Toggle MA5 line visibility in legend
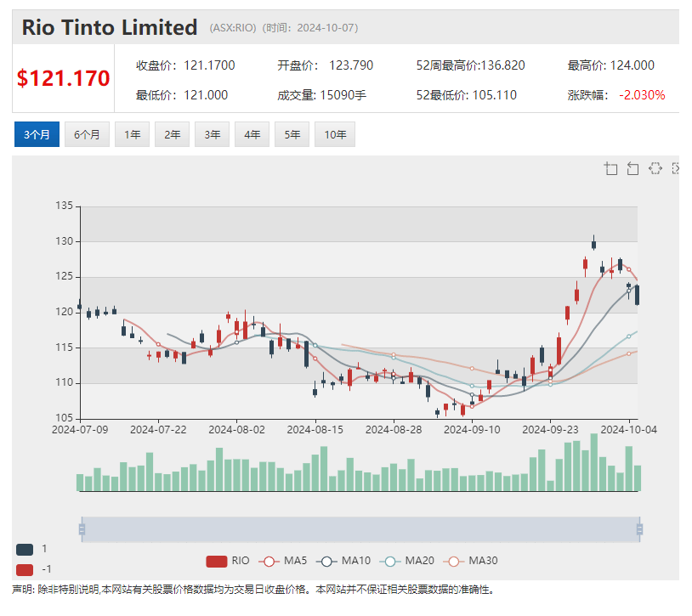This screenshot has height=616, width=692. (x=283, y=561)
